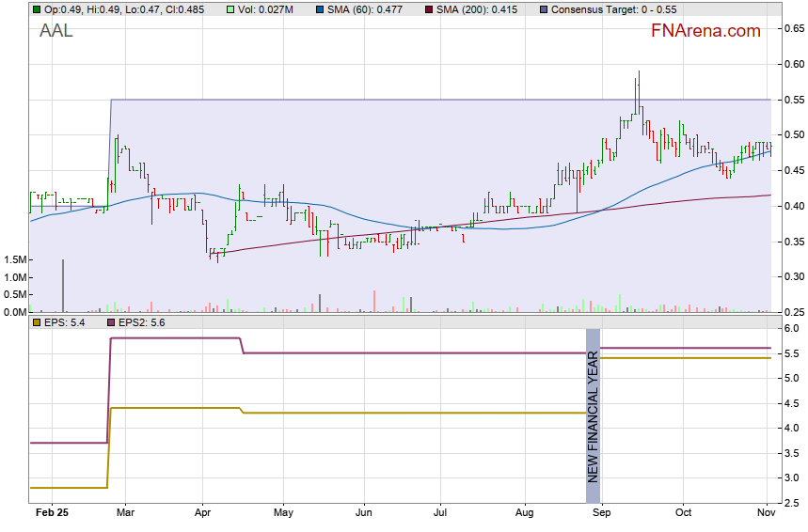The image size is (808, 532).
Task: Click the EPS2: 5.6 legend text
Action: click(x=141, y=322)
